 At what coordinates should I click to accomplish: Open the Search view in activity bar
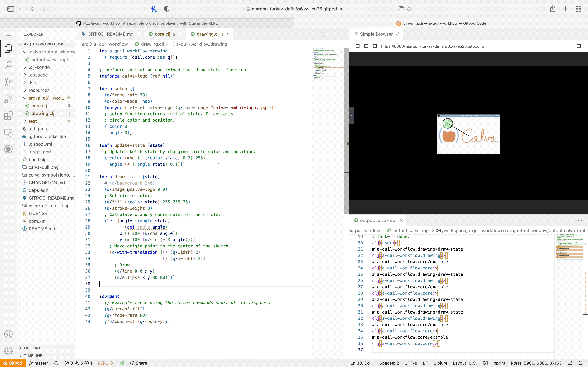8,65
